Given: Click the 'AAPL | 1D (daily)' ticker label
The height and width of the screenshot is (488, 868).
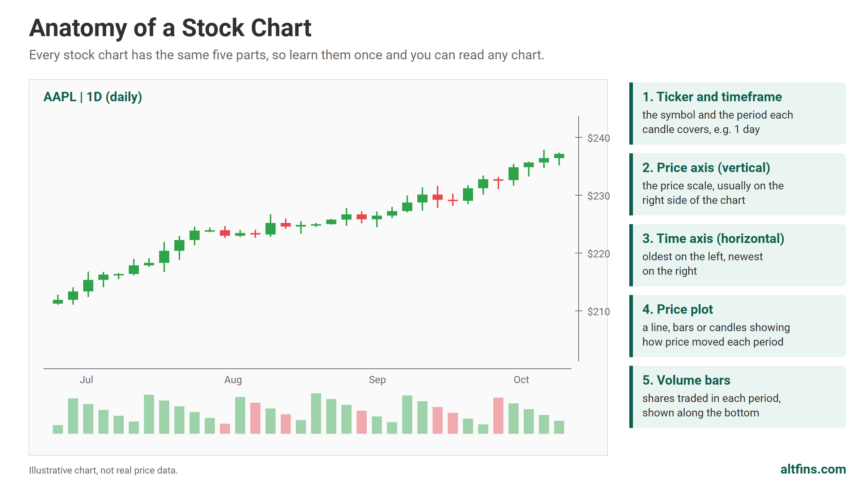Looking at the screenshot, I should coord(93,97).
